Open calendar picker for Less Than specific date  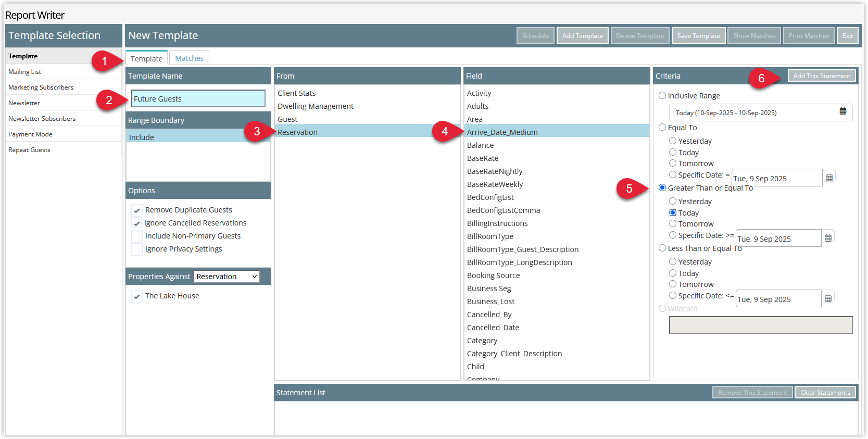click(x=828, y=298)
